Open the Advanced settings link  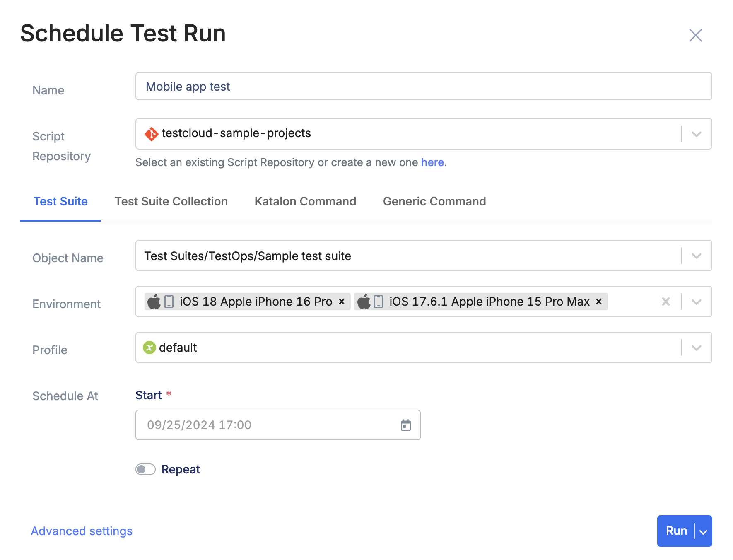[x=82, y=531]
